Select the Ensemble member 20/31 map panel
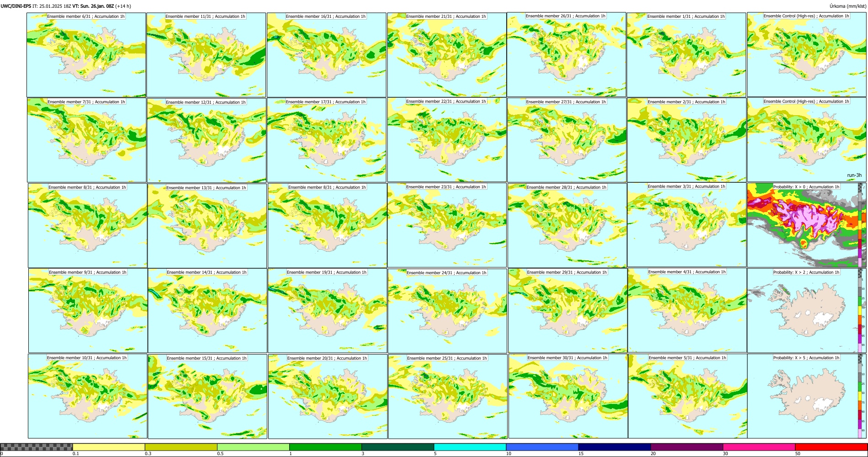The height and width of the screenshot is (457, 868). (328, 397)
